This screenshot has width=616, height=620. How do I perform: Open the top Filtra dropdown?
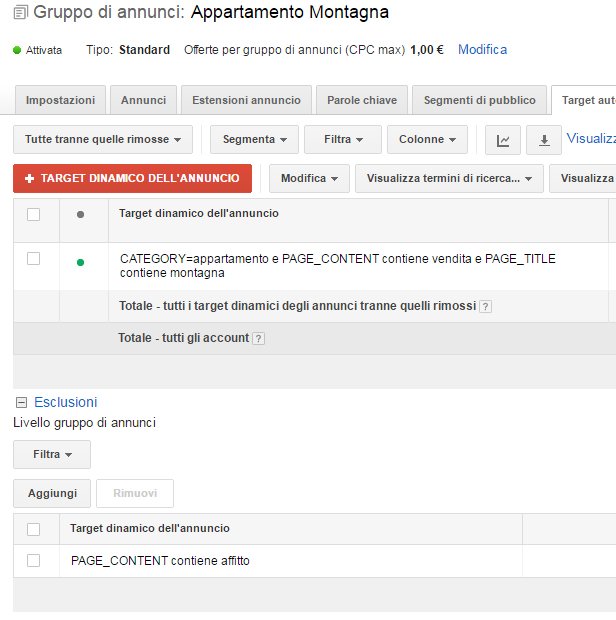[x=343, y=140]
